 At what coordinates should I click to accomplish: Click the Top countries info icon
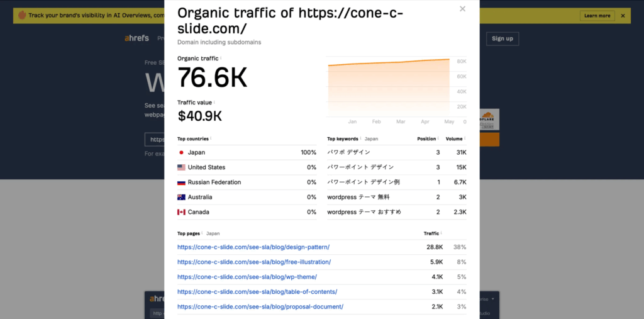click(211, 138)
